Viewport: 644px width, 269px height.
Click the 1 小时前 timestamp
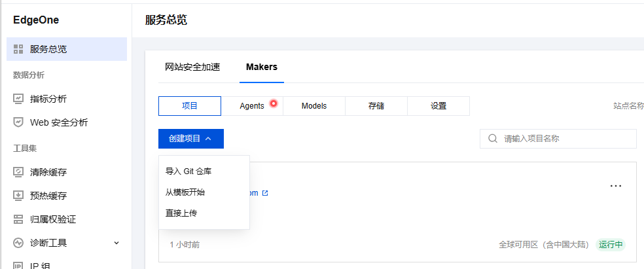coord(185,245)
